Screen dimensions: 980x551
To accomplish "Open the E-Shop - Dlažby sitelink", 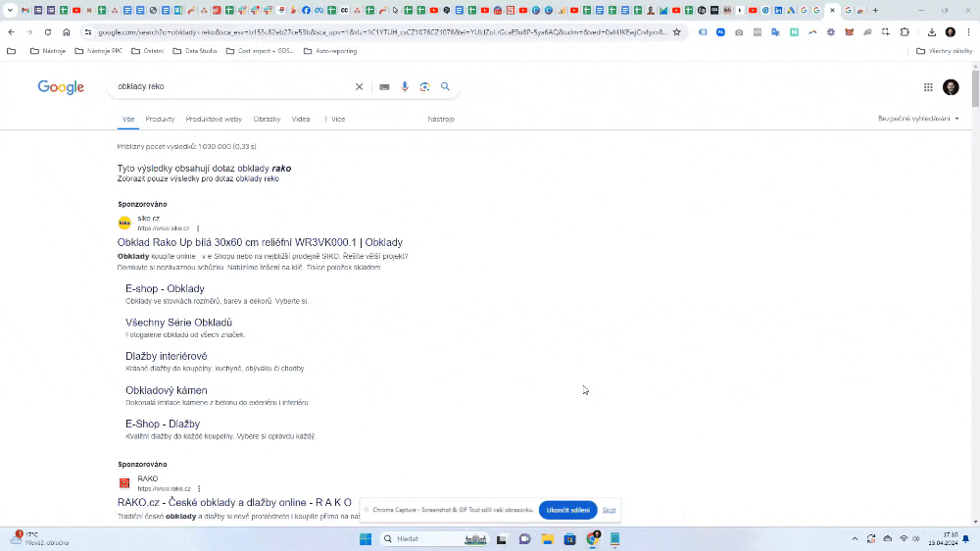I will (163, 425).
